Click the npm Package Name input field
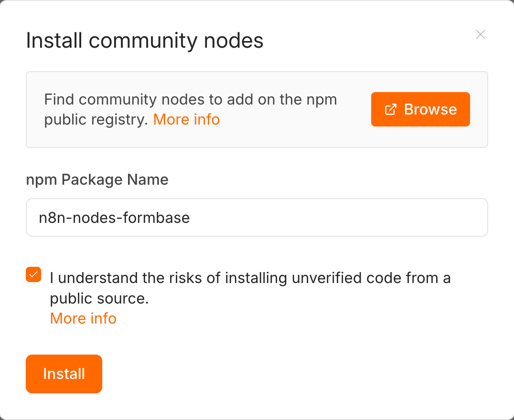This screenshot has width=514, height=420. 257,218
